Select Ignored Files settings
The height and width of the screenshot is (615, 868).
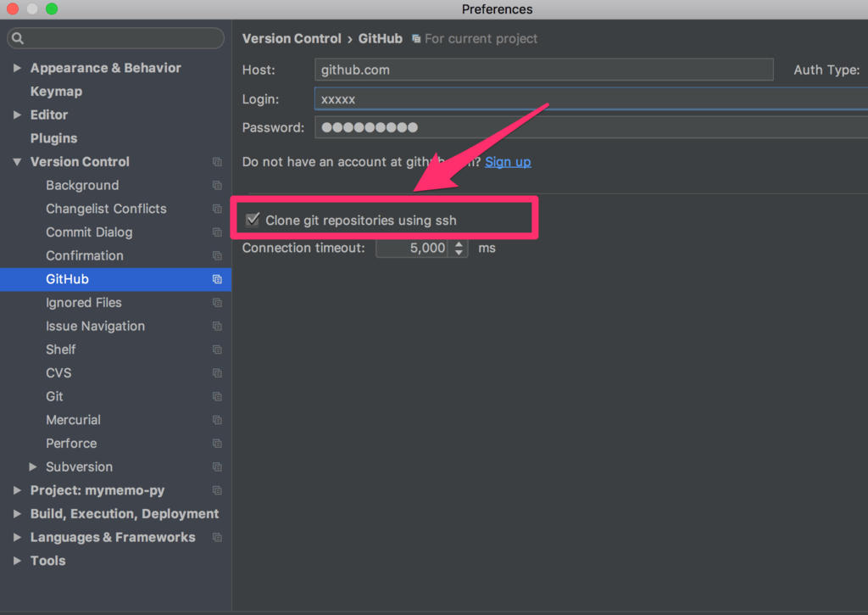tap(84, 303)
